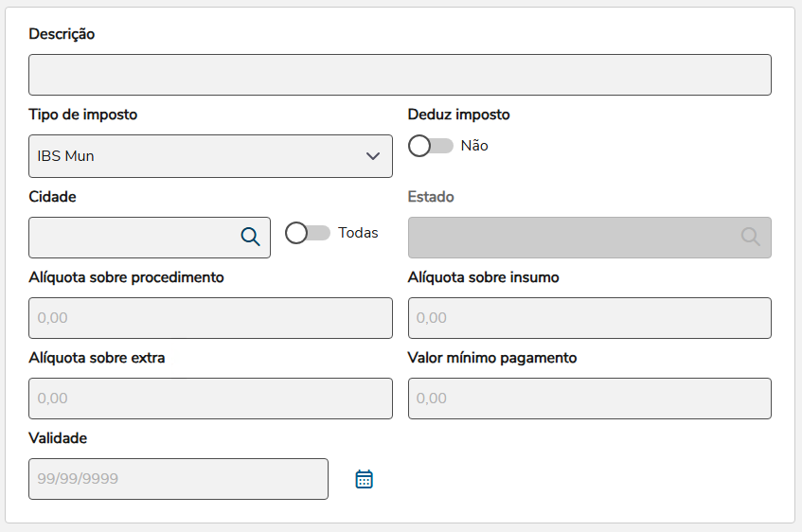Toggle the Deduz imposto switch

click(x=431, y=146)
